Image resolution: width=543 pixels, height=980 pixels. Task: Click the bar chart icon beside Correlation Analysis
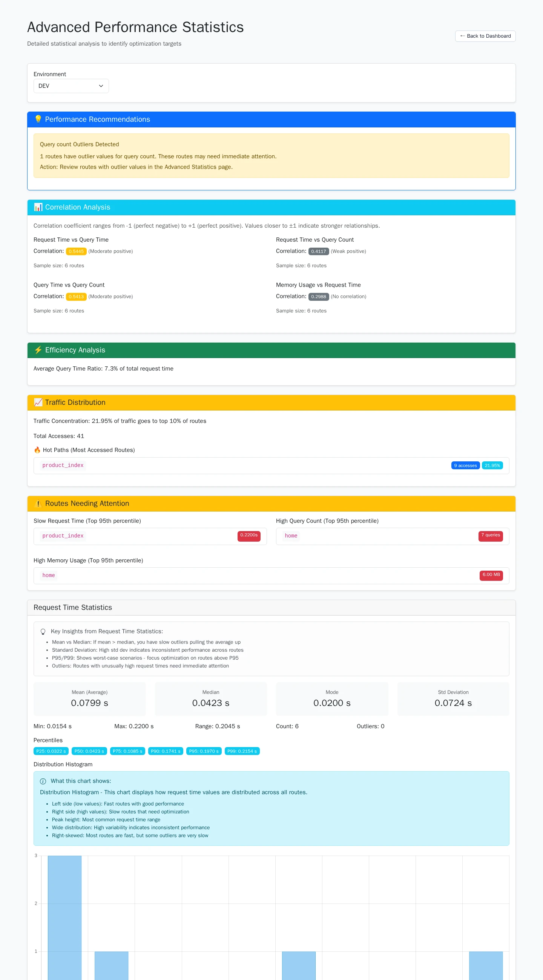click(38, 207)
